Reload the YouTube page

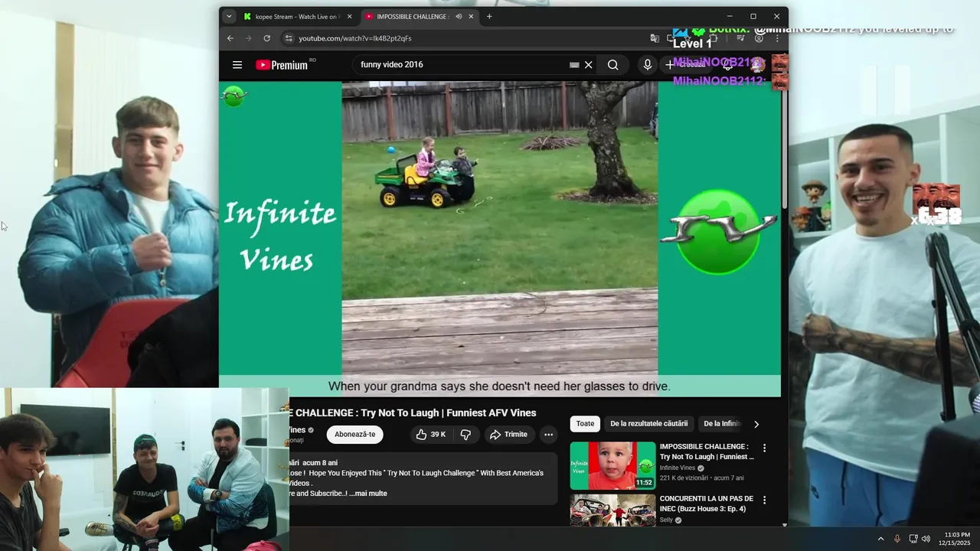pyautogui.click(x=266, y=38)
